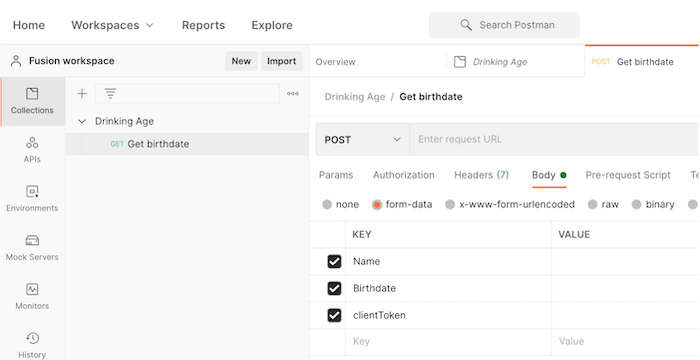Viewport: 700px width, 360px height.
Task: Click the empty Key placeholder cell
Action: (x=448, y=342)
